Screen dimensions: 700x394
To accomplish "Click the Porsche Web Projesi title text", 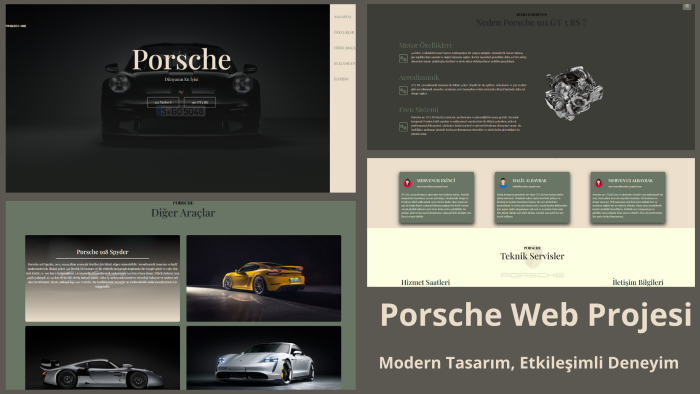I will click(536, 315).
